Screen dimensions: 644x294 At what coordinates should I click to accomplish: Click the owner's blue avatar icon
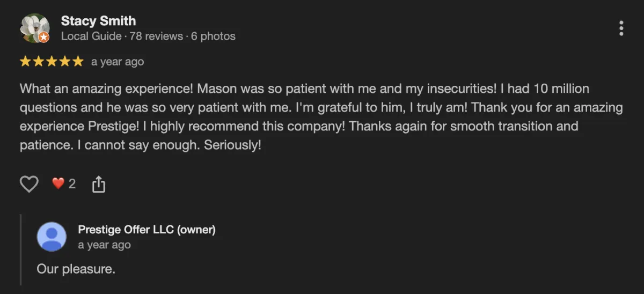[x=52, y=237]
